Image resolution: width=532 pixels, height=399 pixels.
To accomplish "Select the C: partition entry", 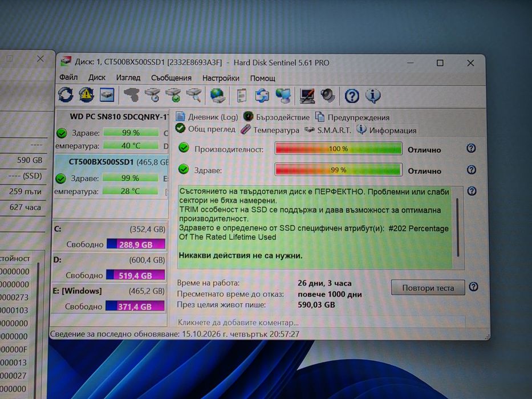I will [x=109, y=236].
